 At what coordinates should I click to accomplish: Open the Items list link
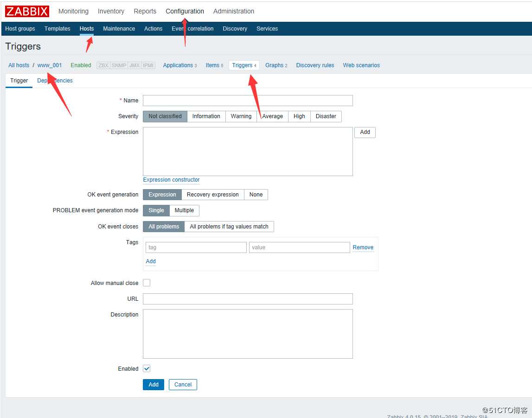point(214,65)
